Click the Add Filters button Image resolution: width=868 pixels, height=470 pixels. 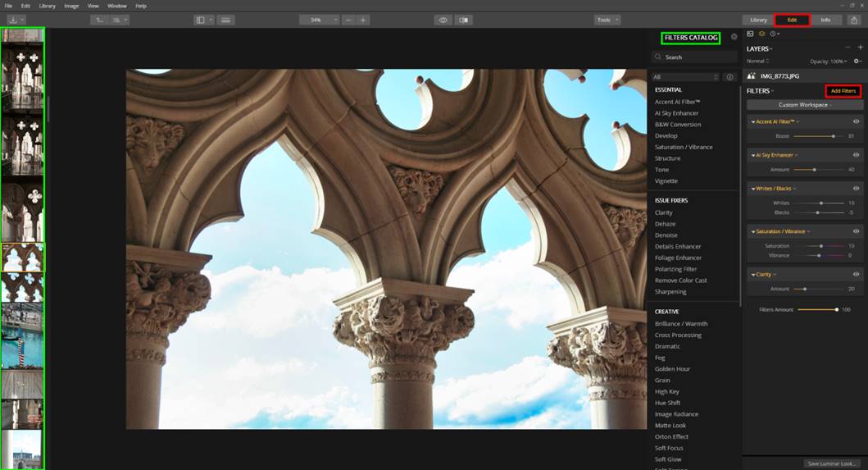(x=843, y=91)
